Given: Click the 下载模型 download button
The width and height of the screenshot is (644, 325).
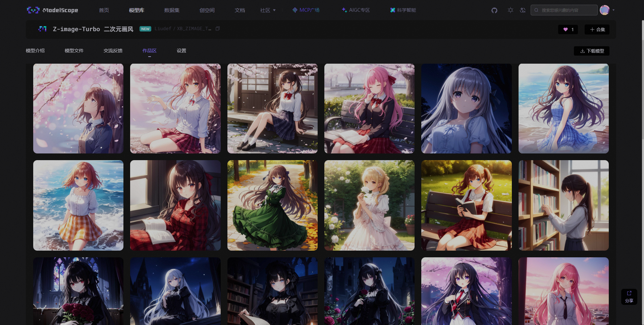Looking at the screenshot, I should (x=592, y=51).
